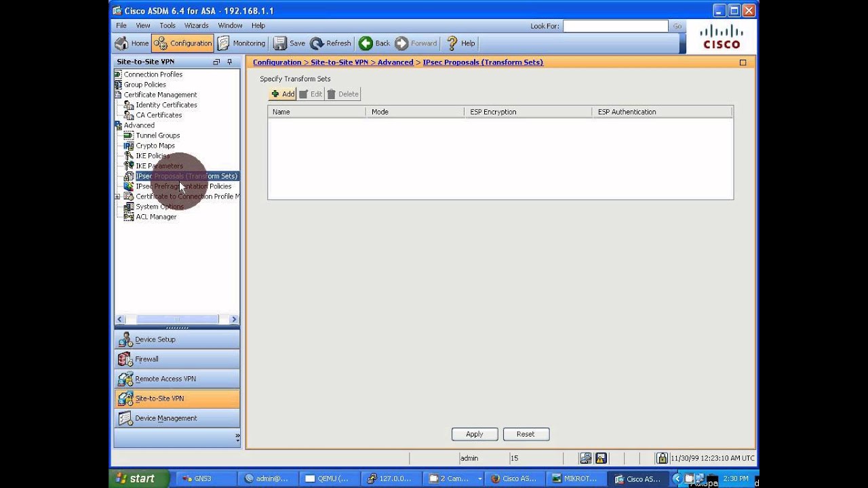Open the Help toolbar button
The image size is (868, 488).
click(460, 43)
